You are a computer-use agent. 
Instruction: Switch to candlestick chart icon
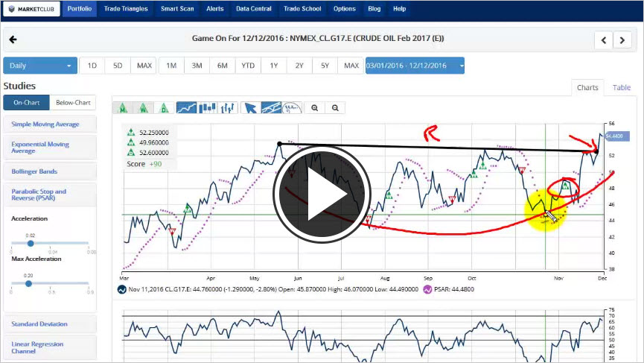[x=208, y=108]
